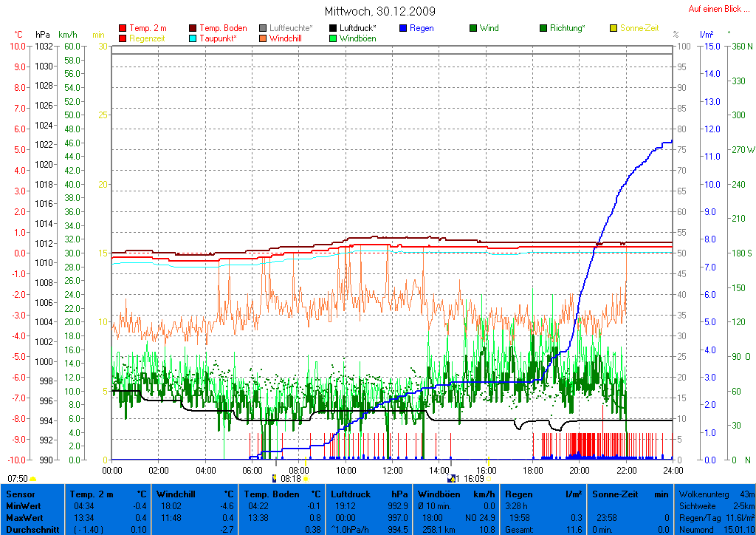Click the blue Regen legend square
The image size is (756, 535).
click(x=403, y=28)
